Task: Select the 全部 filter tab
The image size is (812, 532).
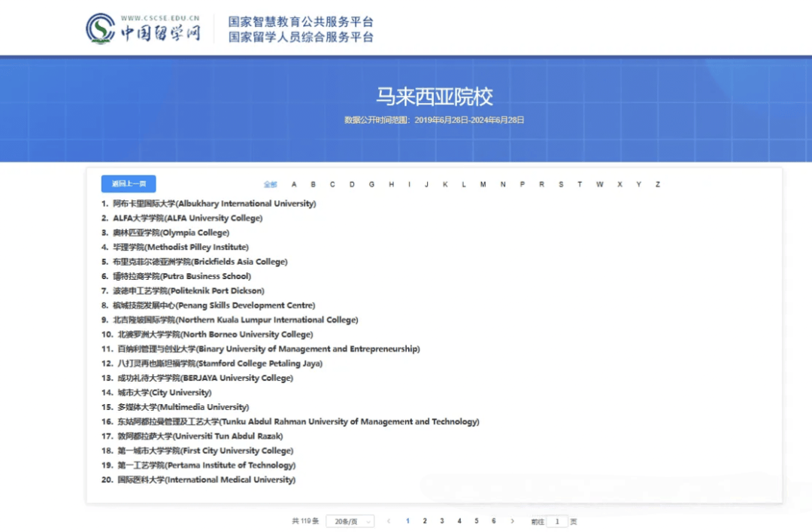Action: click(271, 184)
